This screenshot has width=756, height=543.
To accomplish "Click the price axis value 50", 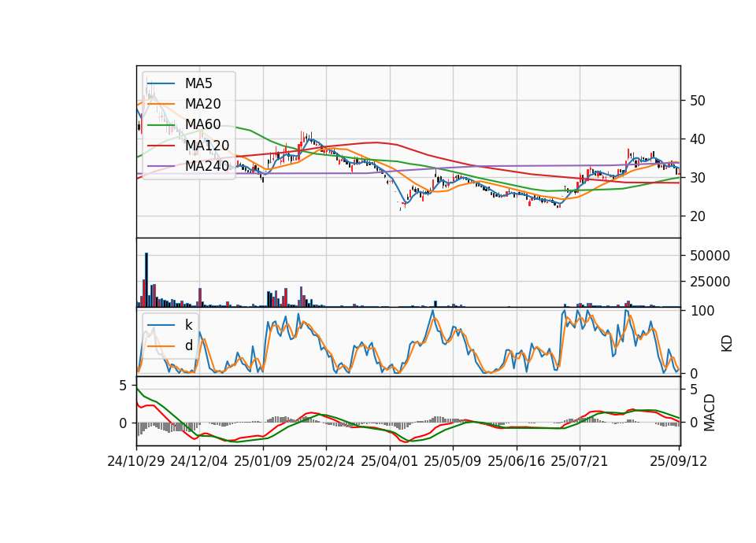I will coord(698,101).
